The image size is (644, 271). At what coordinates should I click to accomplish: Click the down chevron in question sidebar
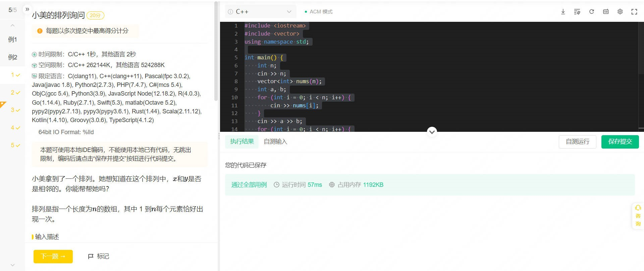[12, 265]
